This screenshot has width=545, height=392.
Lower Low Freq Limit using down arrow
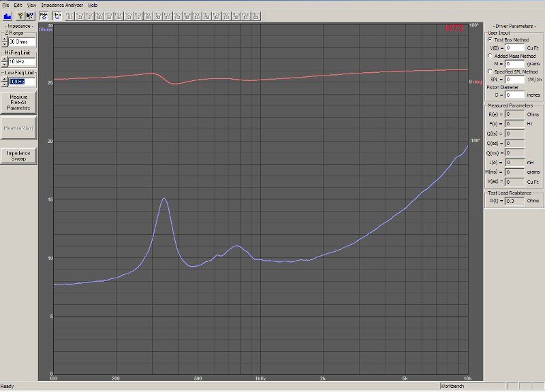[x=5, y=84]
